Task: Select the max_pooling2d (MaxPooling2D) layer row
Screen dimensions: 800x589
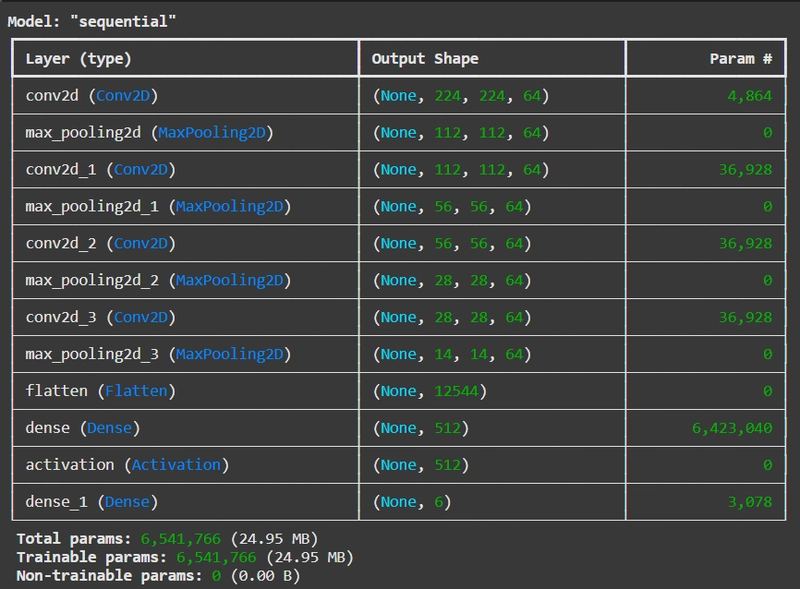Action: (x=398, y=132)
